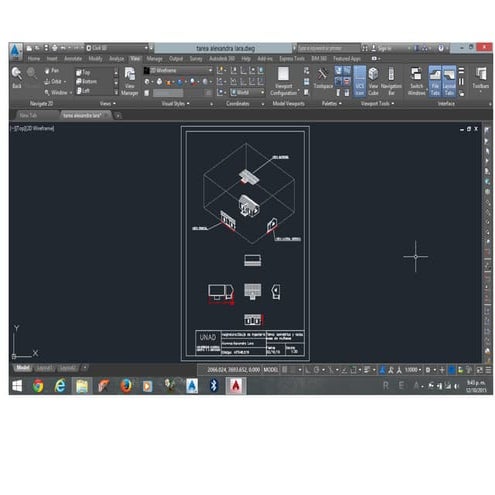Open the Layout1 tab
Screen dimensions: 495x495
point(44,368)
